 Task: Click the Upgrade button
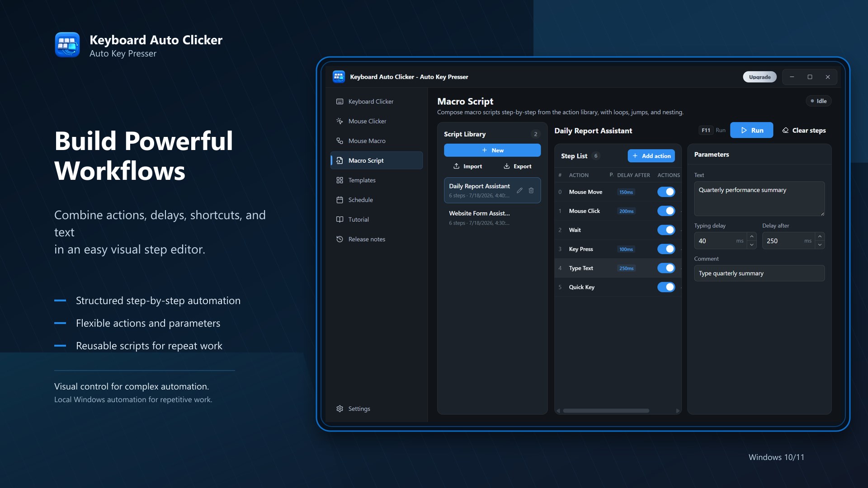[759, 77]
